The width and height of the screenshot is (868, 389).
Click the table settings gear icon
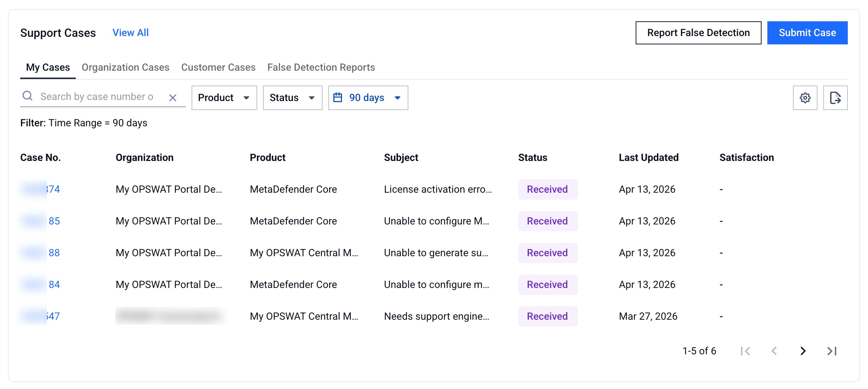(805, 98)
